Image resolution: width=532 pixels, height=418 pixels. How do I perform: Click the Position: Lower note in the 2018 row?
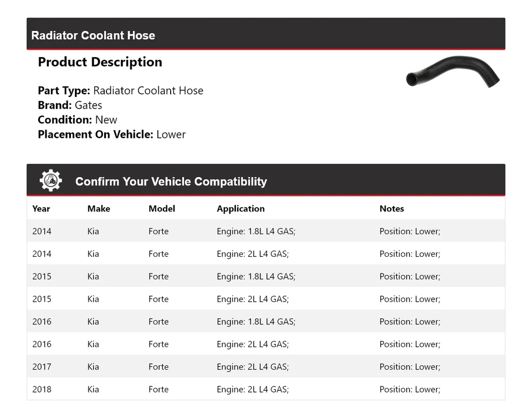click(410, 389)
